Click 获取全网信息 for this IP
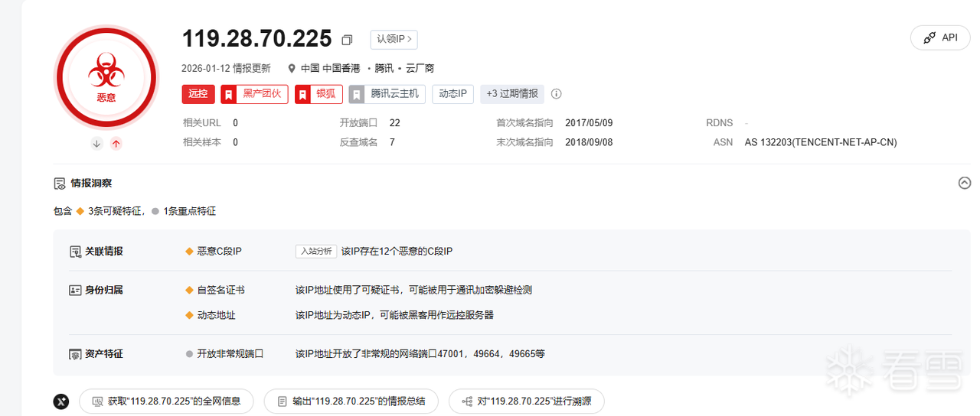Screen dimensions: 980x416 (x=166, y=401)
